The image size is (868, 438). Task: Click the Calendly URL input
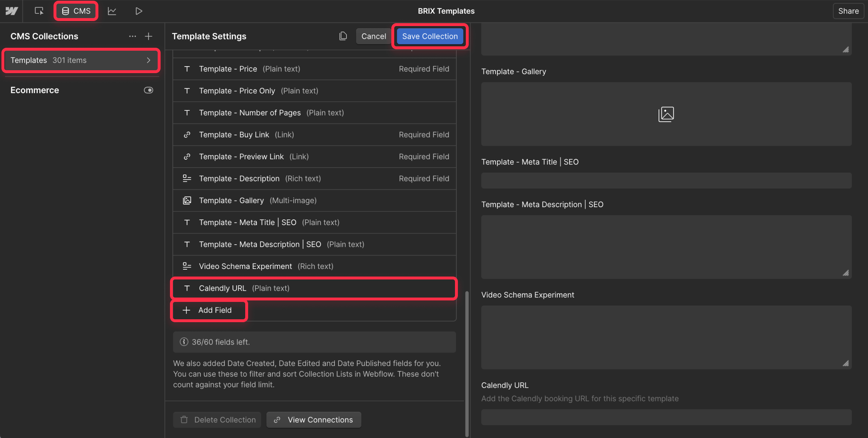(x=666, y=417)
